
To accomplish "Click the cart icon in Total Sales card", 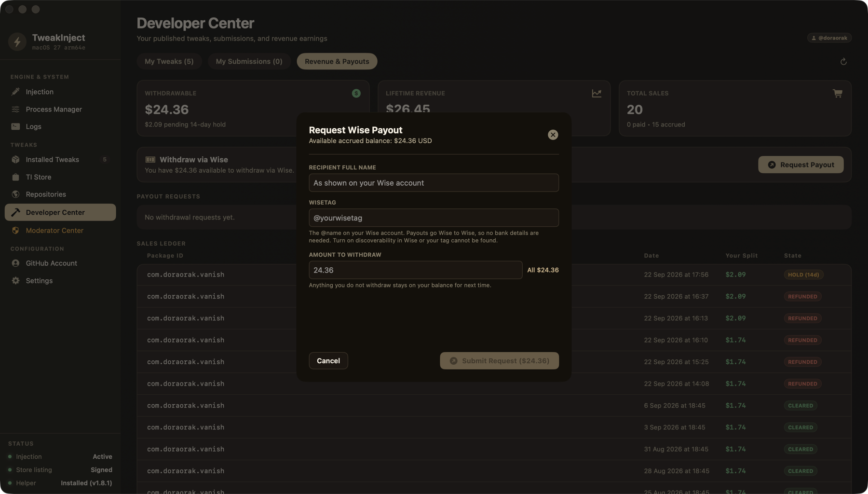I will [x=838, y=93].
